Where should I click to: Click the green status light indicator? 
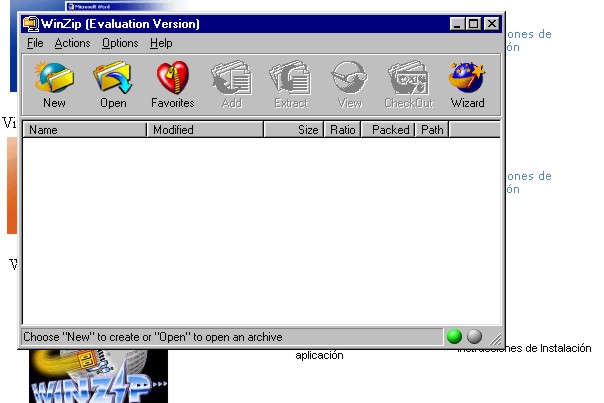[455, 337]
